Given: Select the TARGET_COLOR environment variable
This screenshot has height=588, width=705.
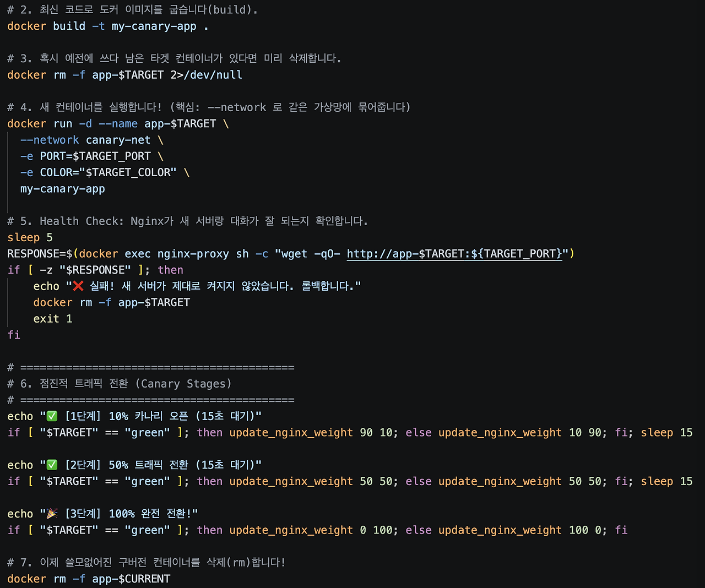Looking at the screenshot, I should [129, 172].
